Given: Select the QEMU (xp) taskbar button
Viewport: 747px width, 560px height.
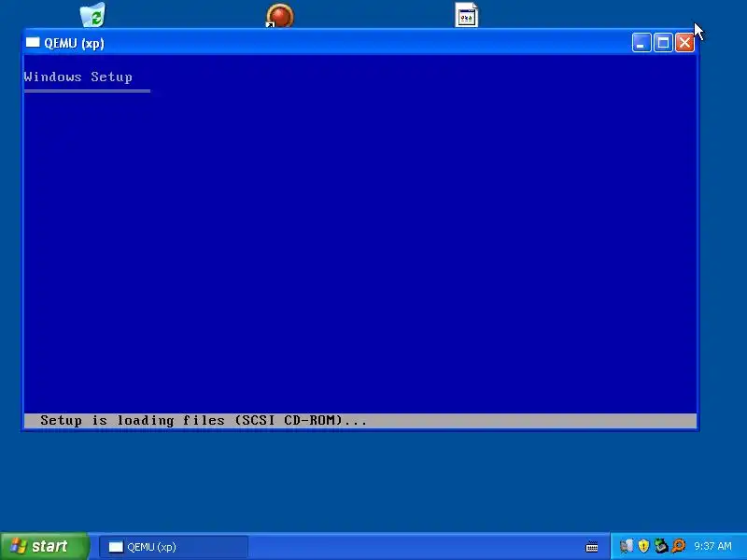Looking at the screenshot, I should tap(174, 547).
